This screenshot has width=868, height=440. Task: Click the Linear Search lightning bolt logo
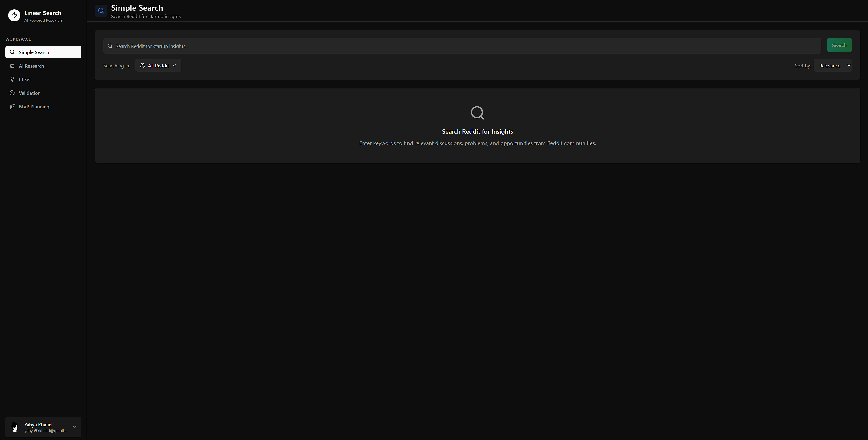14,16
